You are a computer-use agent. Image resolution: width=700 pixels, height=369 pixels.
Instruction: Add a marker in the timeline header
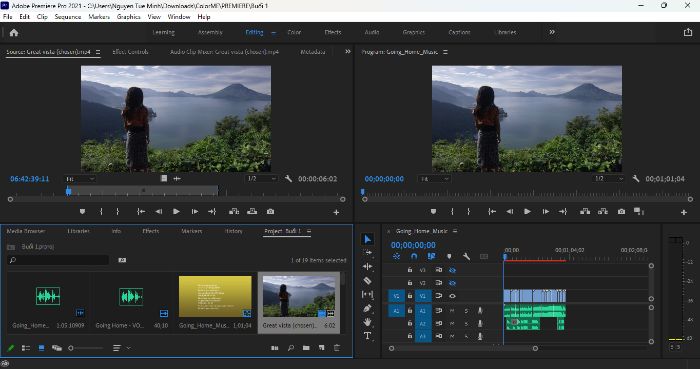pyautogui.click(x=449, y=256)
